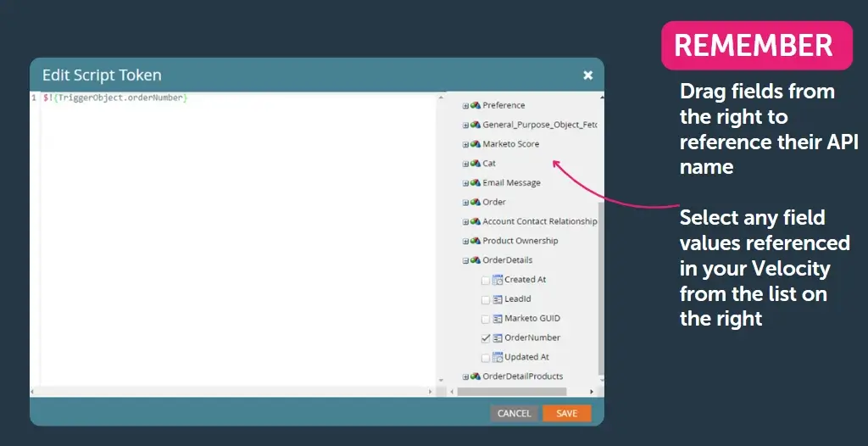868x446 pixels.
Task: Expand the Marketo Score node
Action: 465,144
